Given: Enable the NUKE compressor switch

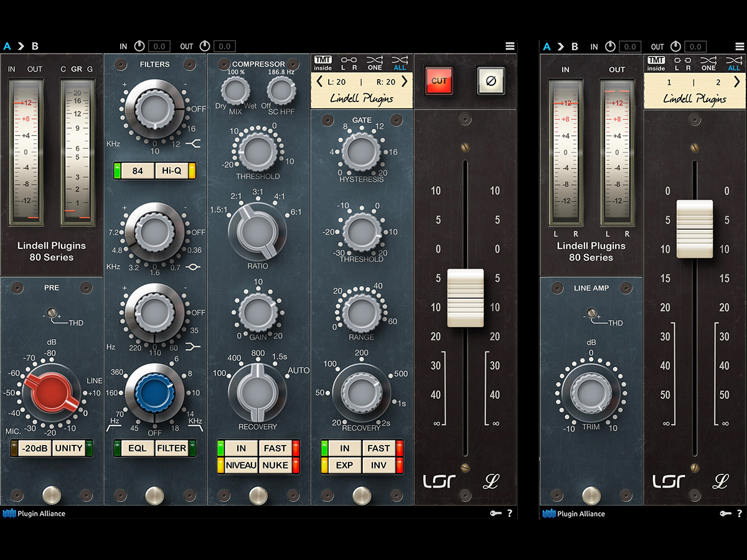Looking at the screenshot, I should [275, 465].
